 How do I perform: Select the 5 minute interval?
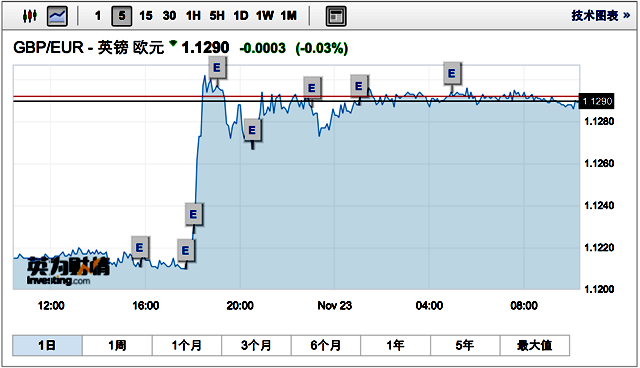click(x=122, y=16)
